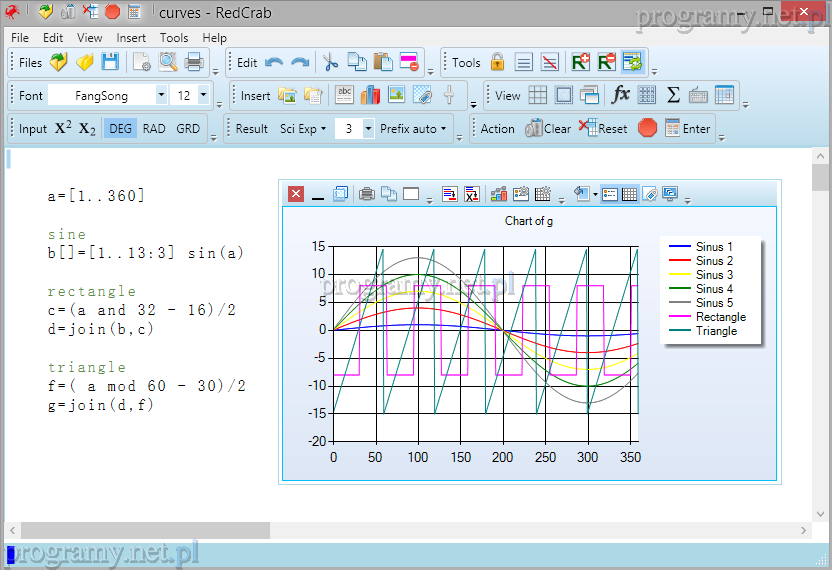The image size is (832, 570).
Task: Print the chart using printer icon
Action: pyautogui.click(x=367, y=194)
